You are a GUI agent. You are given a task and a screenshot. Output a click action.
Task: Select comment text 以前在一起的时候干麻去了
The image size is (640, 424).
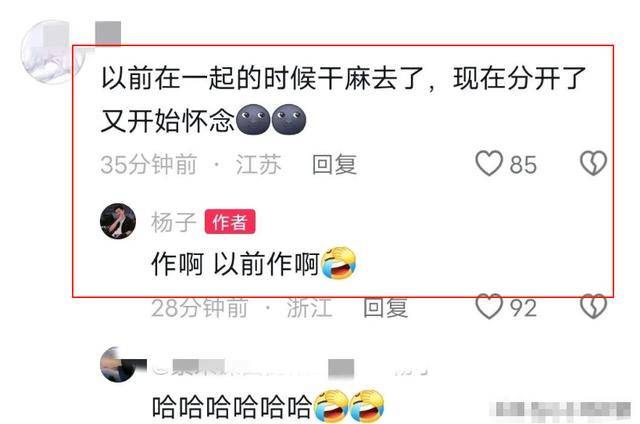coord(263,78)
